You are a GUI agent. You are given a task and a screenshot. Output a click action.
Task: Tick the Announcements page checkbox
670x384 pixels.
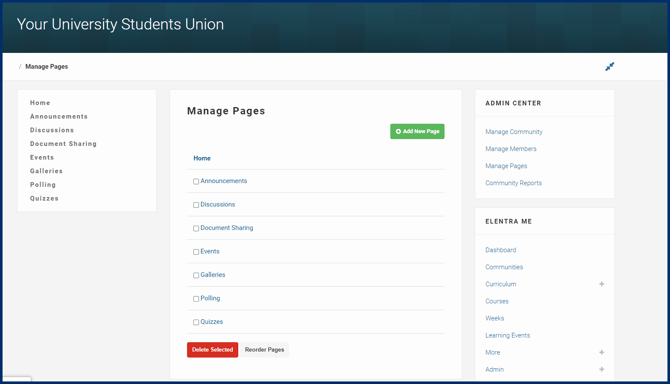click(196, 182)
